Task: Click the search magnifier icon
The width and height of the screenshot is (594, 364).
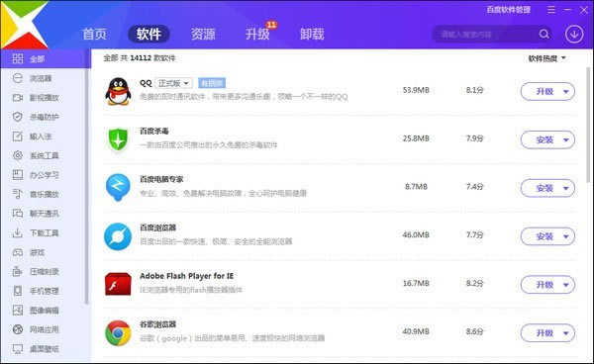Action: point(544,34)
